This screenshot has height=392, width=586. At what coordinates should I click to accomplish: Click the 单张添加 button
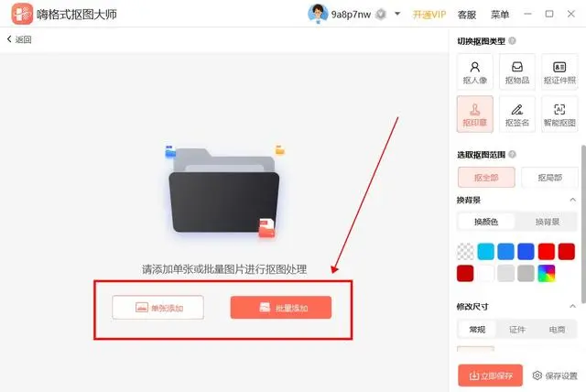(157, 308)
